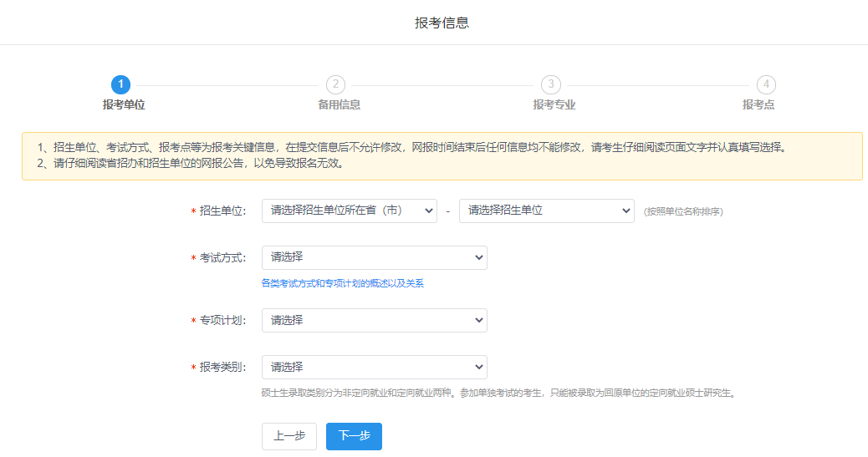
Task: Click the step 4 circle icon
Action: (765, 84)
